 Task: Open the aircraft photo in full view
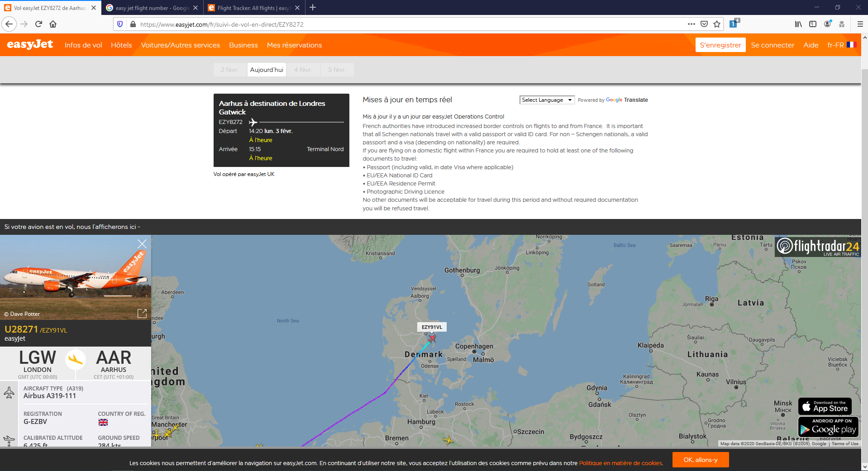[x=142, y=313]
